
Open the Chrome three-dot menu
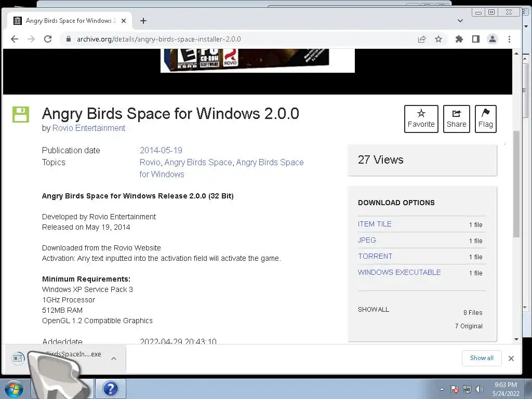pyautogui.click(x=509, y=39)
